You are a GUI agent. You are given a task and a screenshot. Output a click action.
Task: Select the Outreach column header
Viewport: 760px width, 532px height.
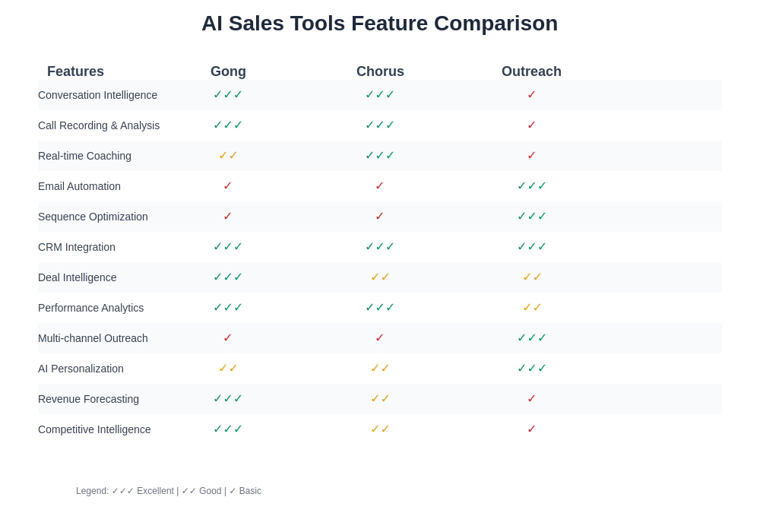coord(531,71)
